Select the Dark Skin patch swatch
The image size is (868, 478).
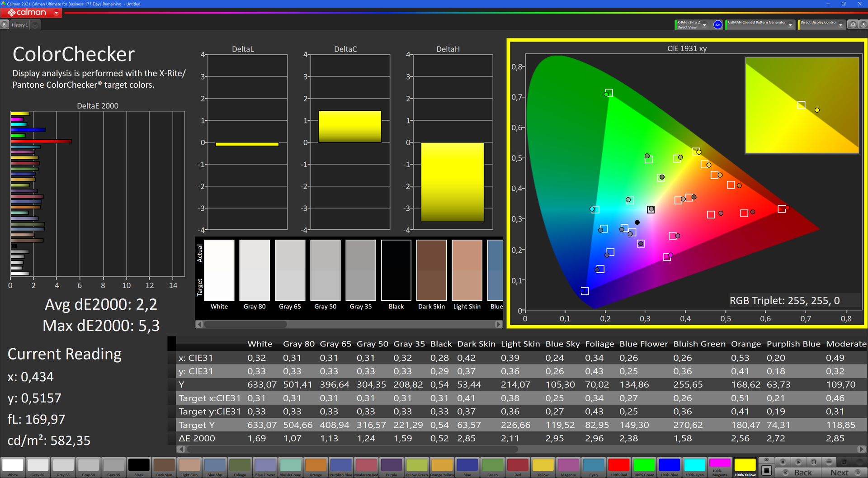(164, 466)
